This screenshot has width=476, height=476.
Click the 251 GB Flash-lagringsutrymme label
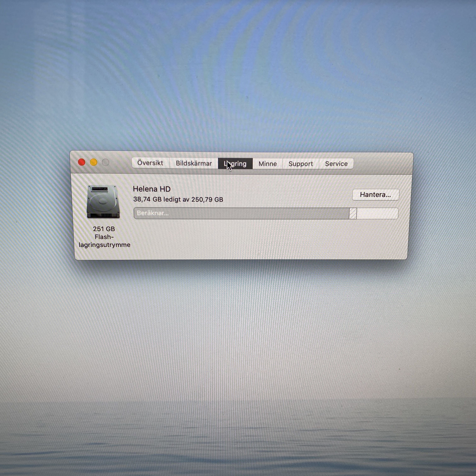point(104,237)
